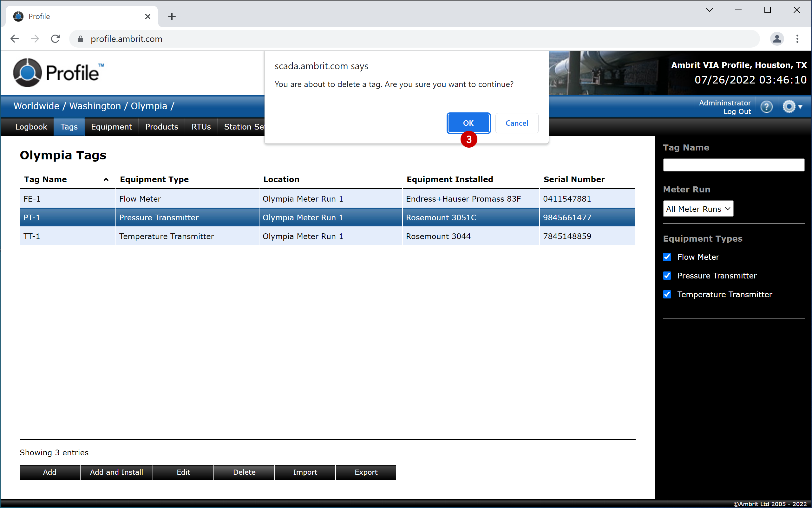Focus the Tag Name filter field

(733, 165)
